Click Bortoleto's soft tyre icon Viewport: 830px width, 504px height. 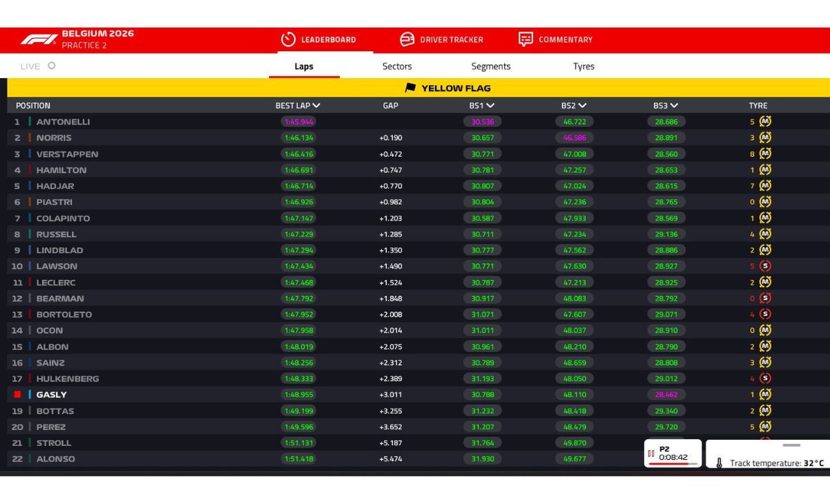tap(765, 315)
